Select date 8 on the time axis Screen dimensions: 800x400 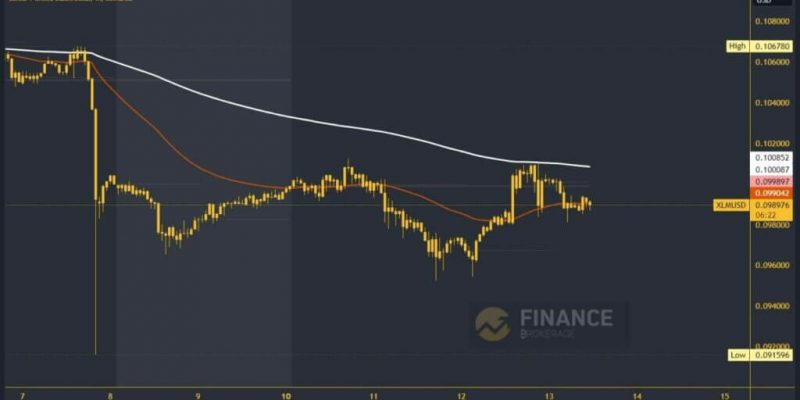110,396
